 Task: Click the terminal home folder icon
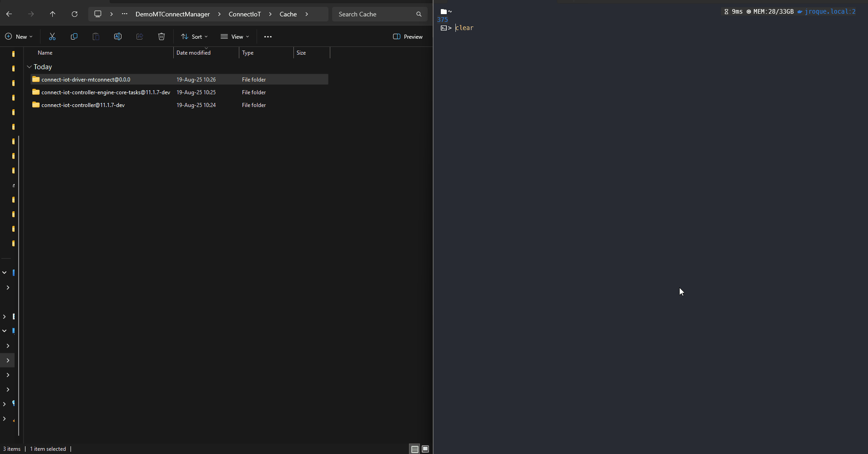[x=444, y=12]
